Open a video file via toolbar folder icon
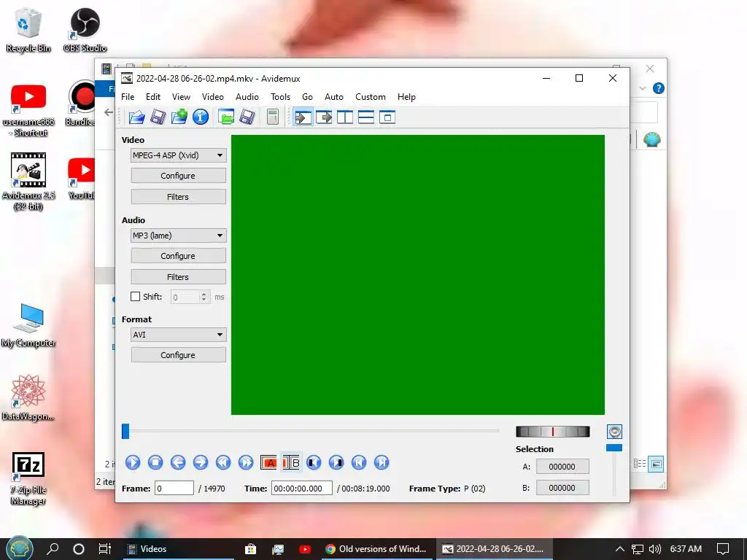Image resolution: width=747 pixels, height=560 pixels. tap(136, 117)
